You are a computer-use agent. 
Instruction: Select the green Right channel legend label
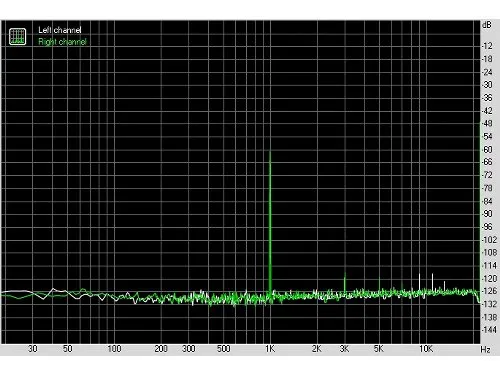point(62,42)
